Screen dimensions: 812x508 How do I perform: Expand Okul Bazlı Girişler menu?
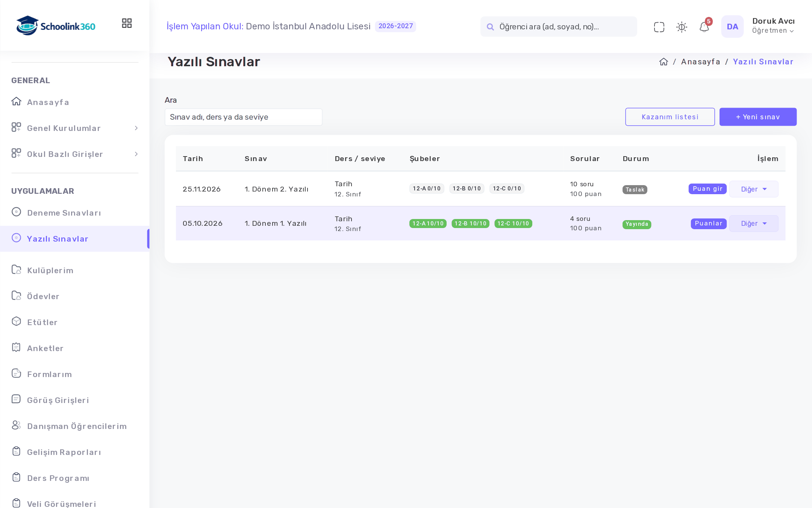pos(75,154)
